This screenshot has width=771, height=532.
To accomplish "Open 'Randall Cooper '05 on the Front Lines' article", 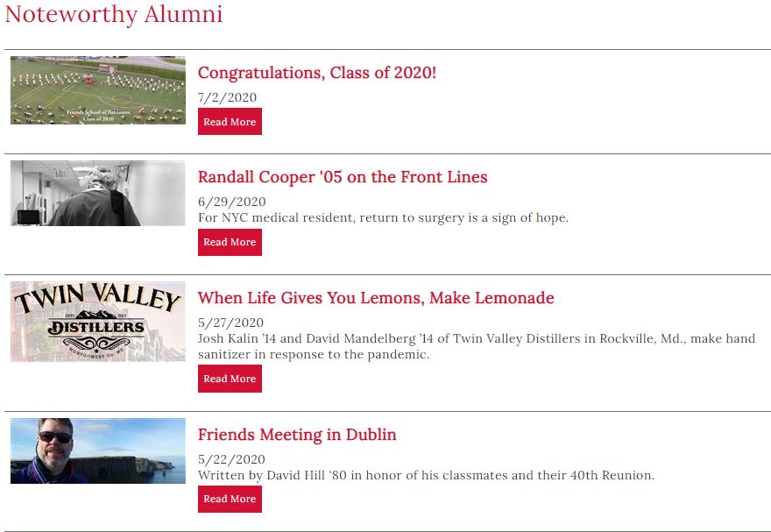I will [x=343, y=177].
